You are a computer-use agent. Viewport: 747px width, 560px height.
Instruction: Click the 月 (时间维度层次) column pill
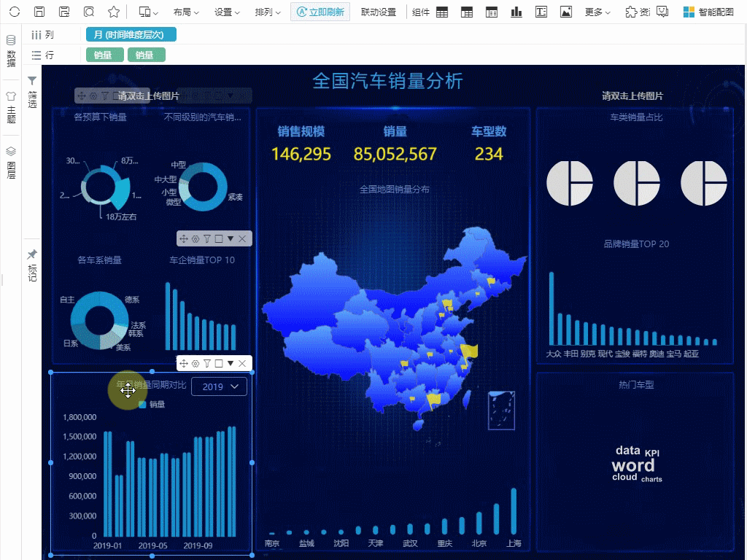[x=131, y=35]
